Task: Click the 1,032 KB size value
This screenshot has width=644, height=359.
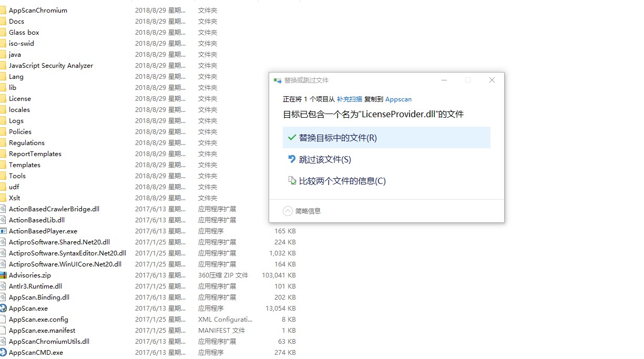Action: (282, 253)
